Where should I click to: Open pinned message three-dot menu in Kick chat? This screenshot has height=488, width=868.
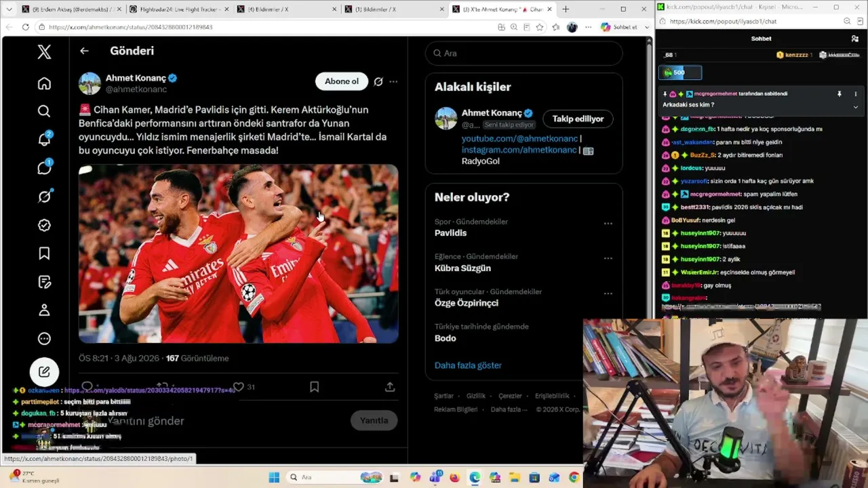[855, 94]
